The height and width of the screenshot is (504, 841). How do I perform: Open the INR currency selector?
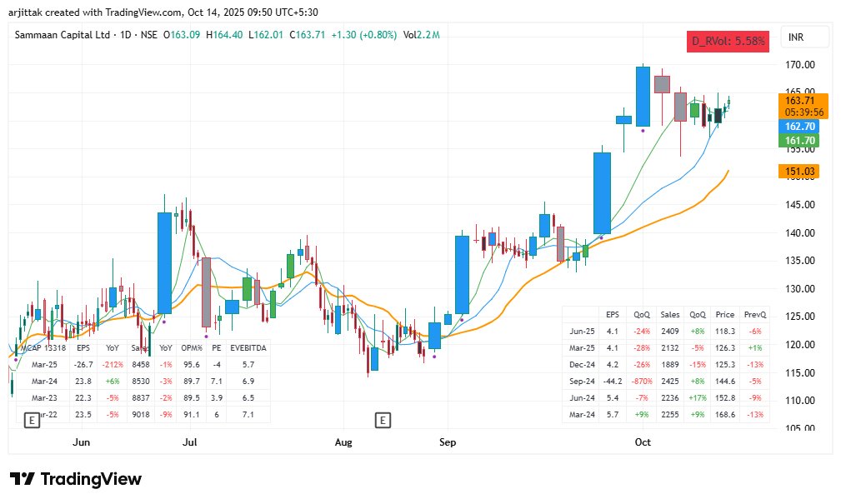pos(807,37)
